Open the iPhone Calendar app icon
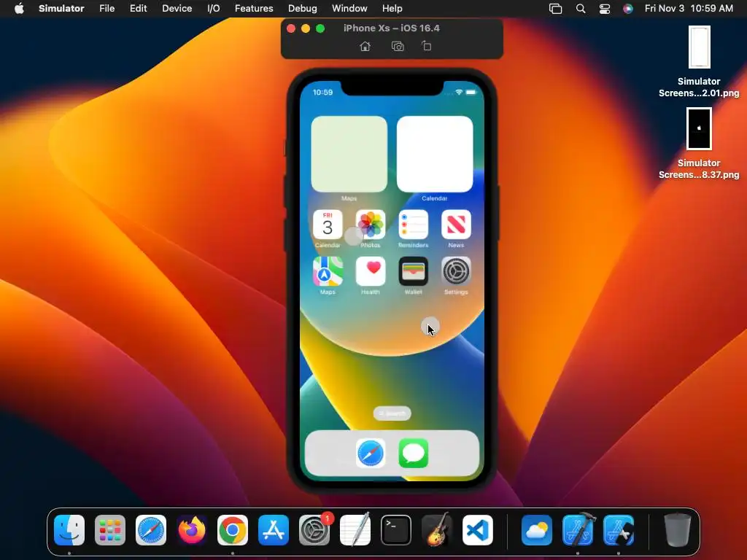747x560 pixels. pos(328,225)
